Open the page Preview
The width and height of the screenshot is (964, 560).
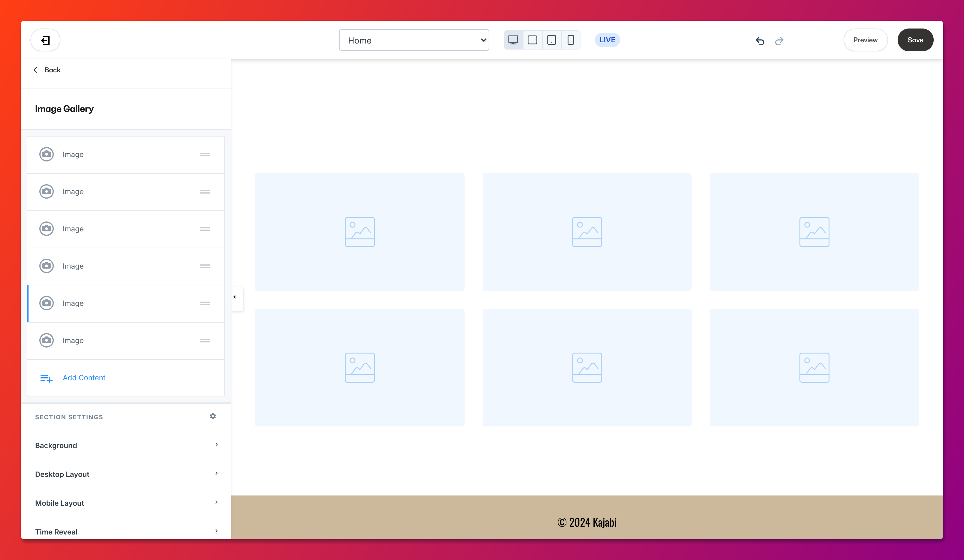point(865,40)
